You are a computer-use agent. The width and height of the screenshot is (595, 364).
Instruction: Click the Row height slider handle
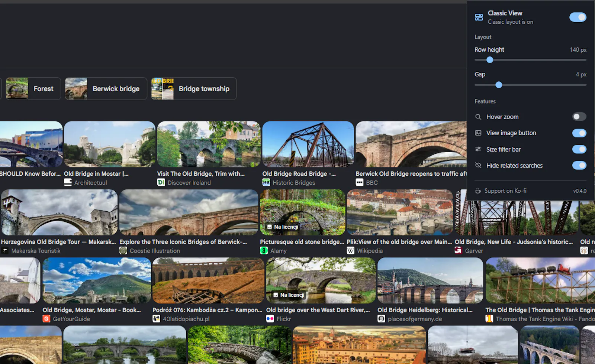(490, 60)
